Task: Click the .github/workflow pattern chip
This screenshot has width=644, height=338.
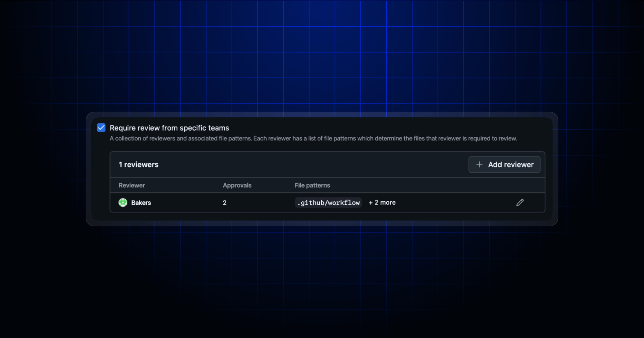Action: click(328, 203)
